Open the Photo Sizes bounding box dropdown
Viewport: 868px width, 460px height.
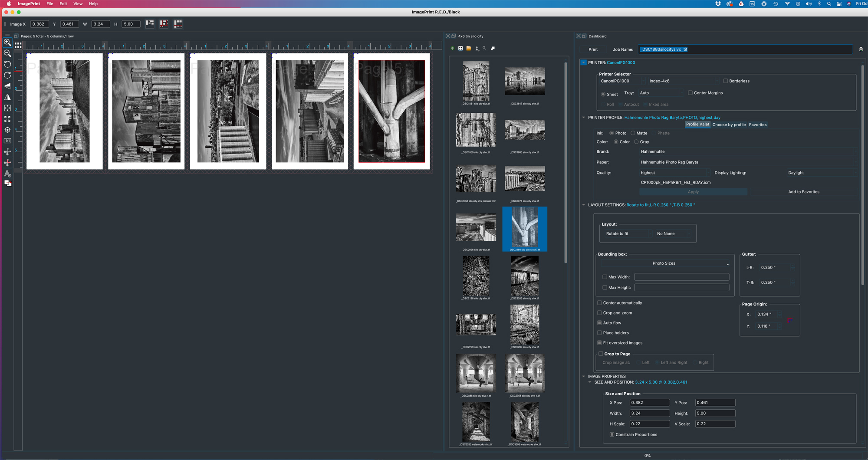click(x=664, y=263)
